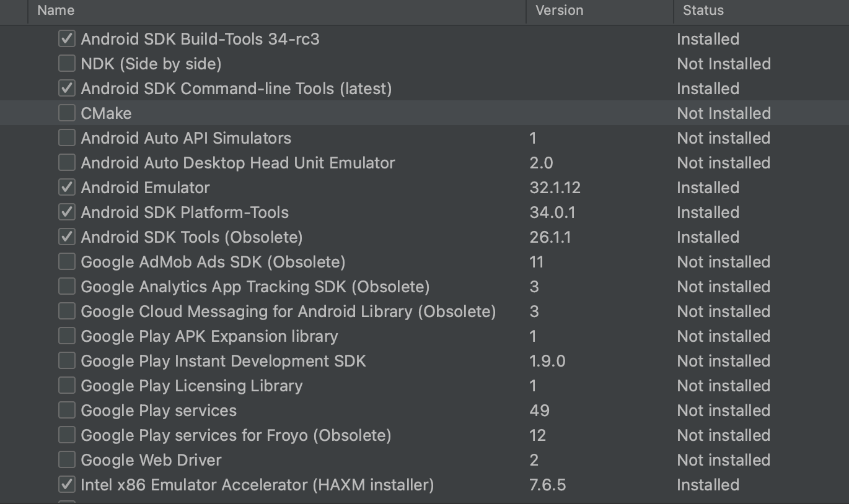Click 'Android Auto Desktop Head Unit Emulator' text
Viewport: 849px width, 504px height.
click(238, 163)
